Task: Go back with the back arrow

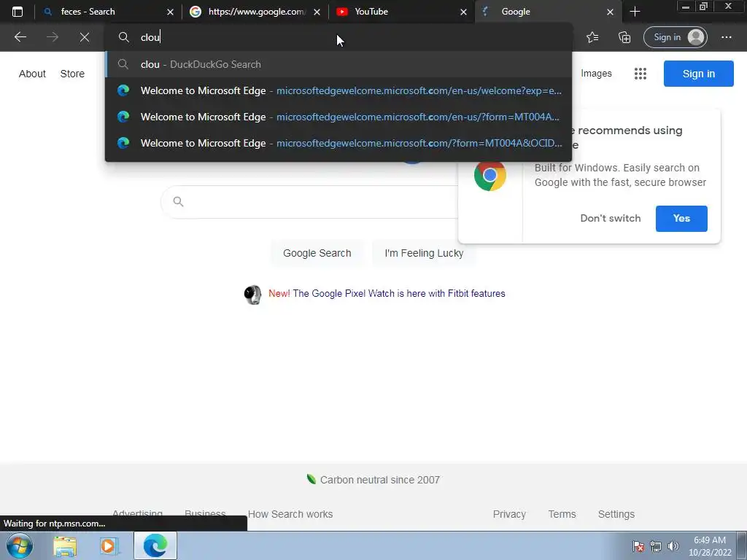Action: tap(20, 37)
